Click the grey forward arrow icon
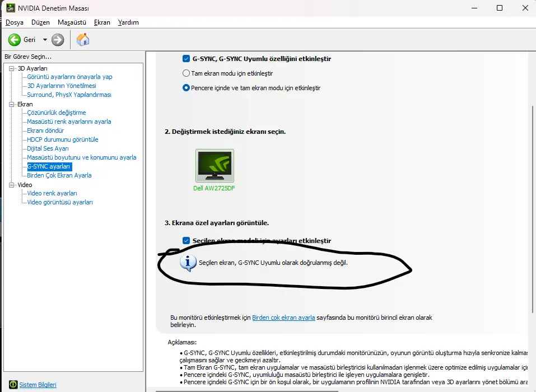 point(58,40)
